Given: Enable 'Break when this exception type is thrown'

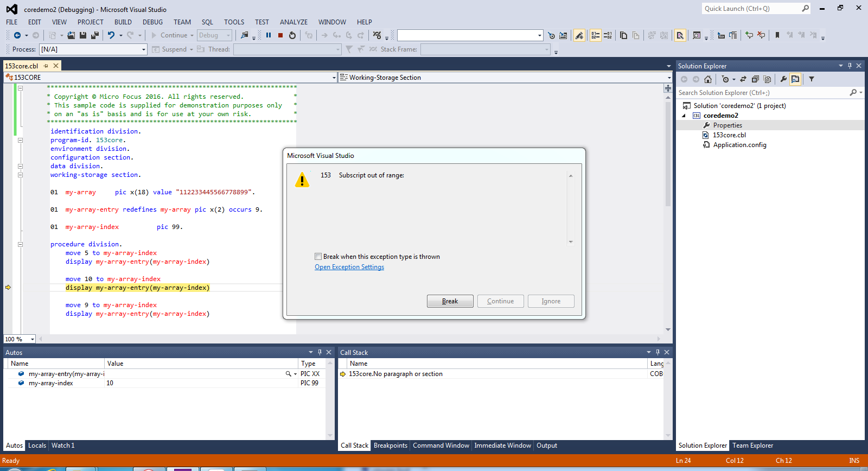Looking at the screenshot, I should [318, 257].
